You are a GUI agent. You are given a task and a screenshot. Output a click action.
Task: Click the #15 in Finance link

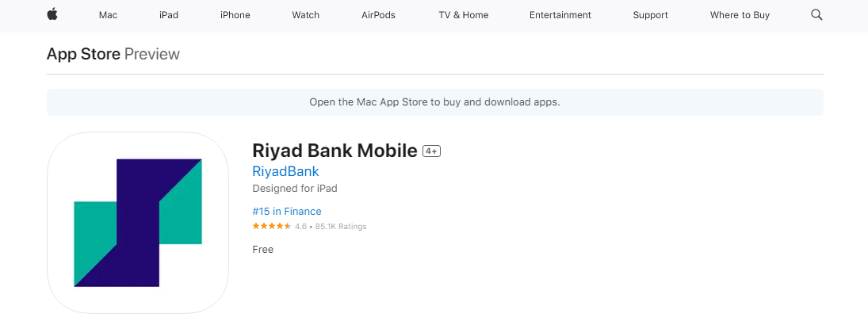(x=287, y=212)
